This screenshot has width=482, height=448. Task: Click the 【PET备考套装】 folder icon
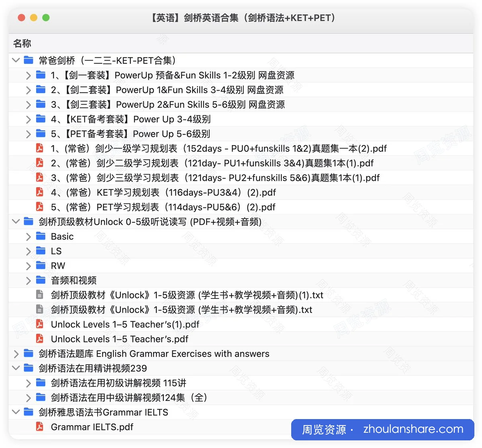pyautogui.click(x=41, y=133)
